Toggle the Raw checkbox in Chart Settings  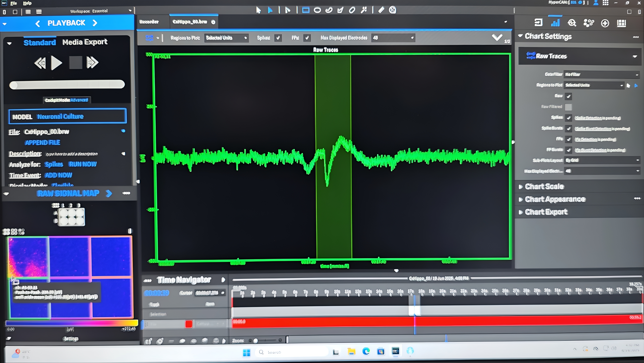point(568,96)
